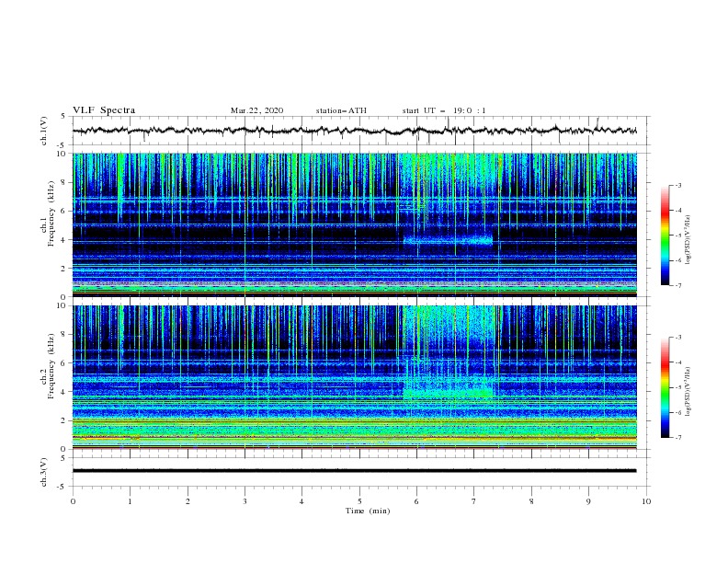Click the "-5" tick on ch.3(V) axis
This screenshot has width=728, height=563.
point(63,487)
